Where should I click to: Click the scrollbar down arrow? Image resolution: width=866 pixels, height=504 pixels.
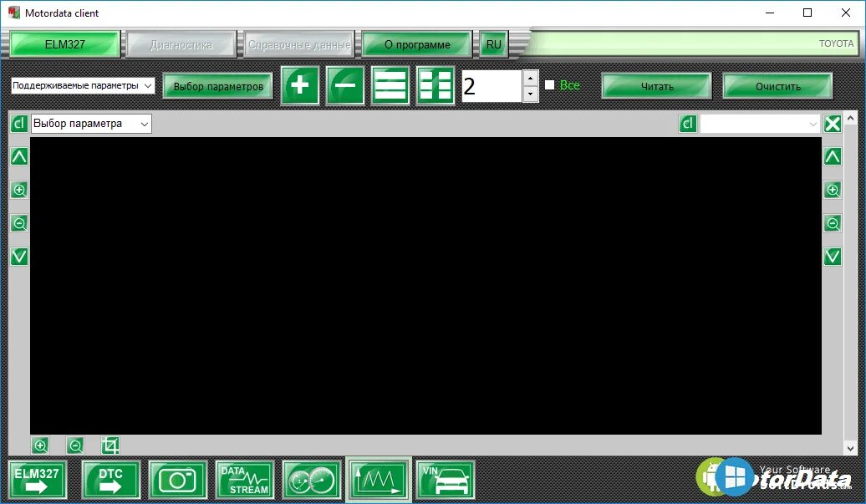(x=851, y=448)
